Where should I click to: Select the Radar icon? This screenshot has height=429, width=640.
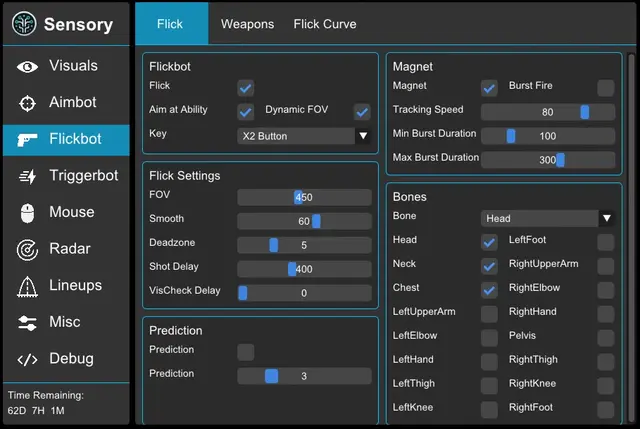[x=28, y=250]
